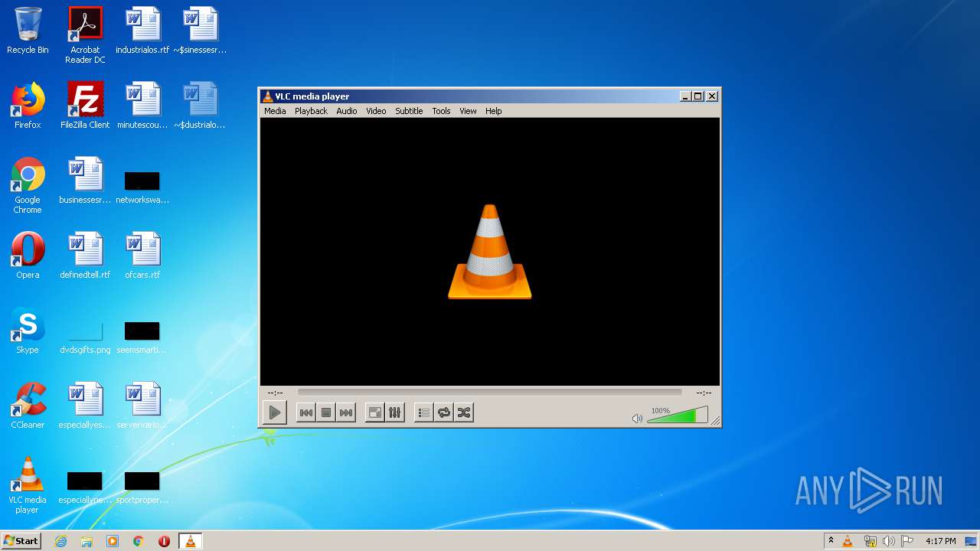
Task: Open the Video menu
Action: 376,111
